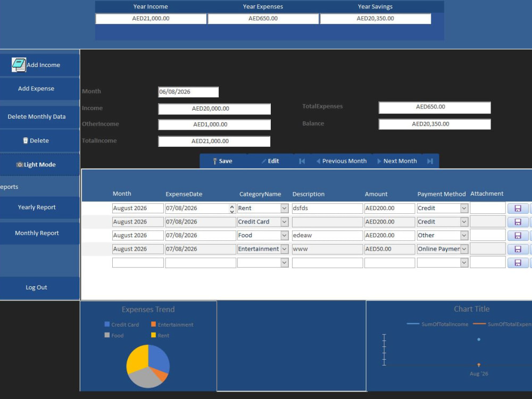Click the Expenses Trend pie chart
Screen dimensions: 532x399
148,366
